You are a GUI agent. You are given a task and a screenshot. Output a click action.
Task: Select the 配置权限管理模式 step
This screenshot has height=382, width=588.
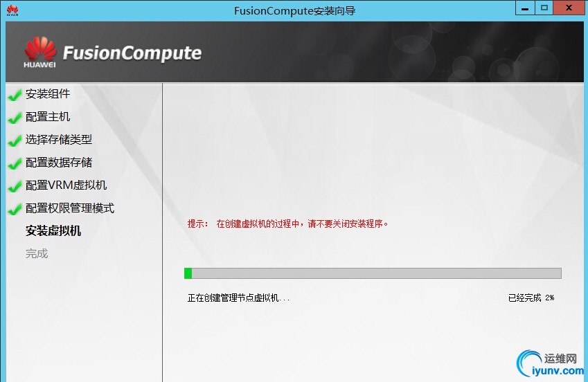70,208
